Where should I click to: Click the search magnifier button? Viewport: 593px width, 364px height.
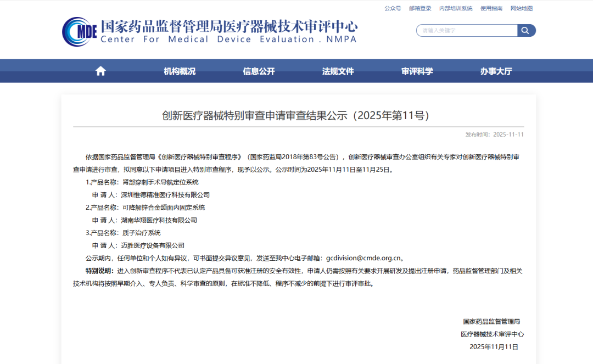tap(526, 31)
